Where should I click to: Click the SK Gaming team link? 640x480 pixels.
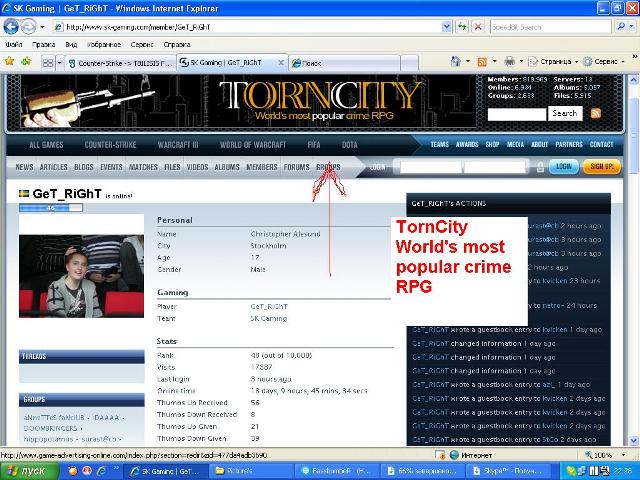pyautogui.click(x=269, y=318)
